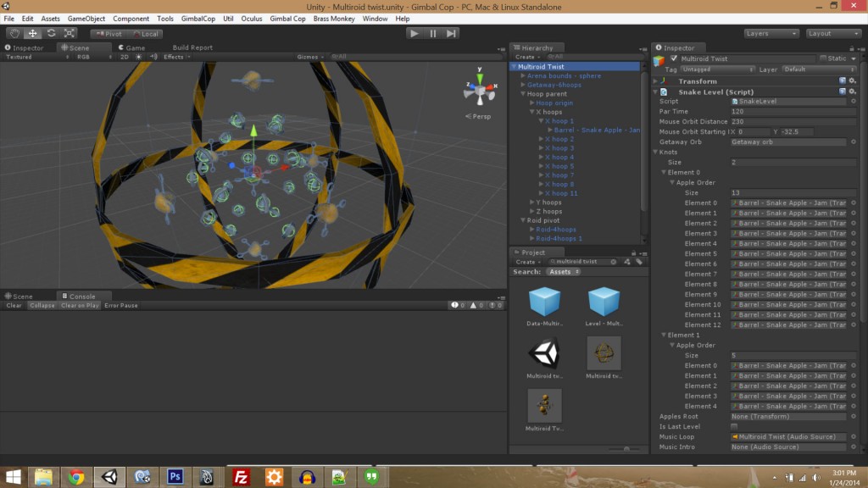Viewport: 868px width, 488px height.
Task: Click the Par Time input field
Action: click(793, 112)
